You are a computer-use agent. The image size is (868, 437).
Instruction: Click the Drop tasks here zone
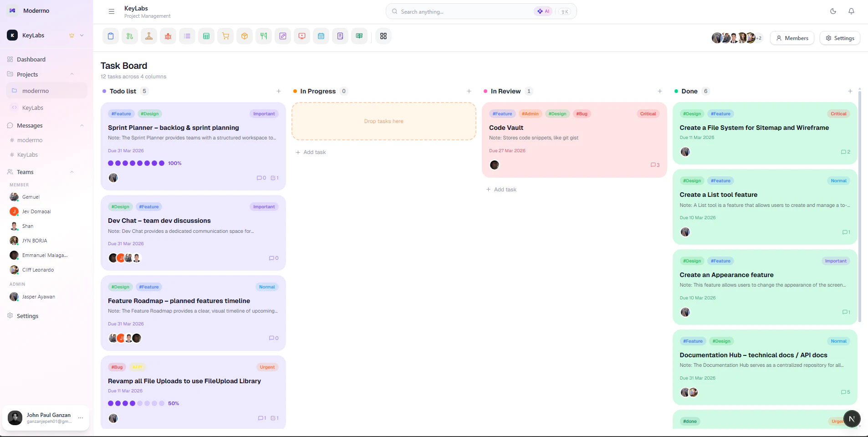(384, 121)
